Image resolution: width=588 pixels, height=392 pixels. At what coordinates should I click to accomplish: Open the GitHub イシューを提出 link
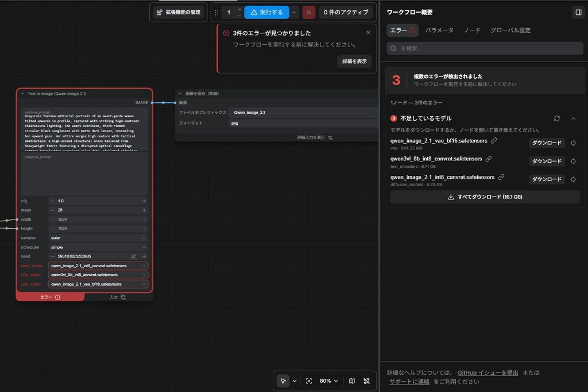tap(488, 372)
